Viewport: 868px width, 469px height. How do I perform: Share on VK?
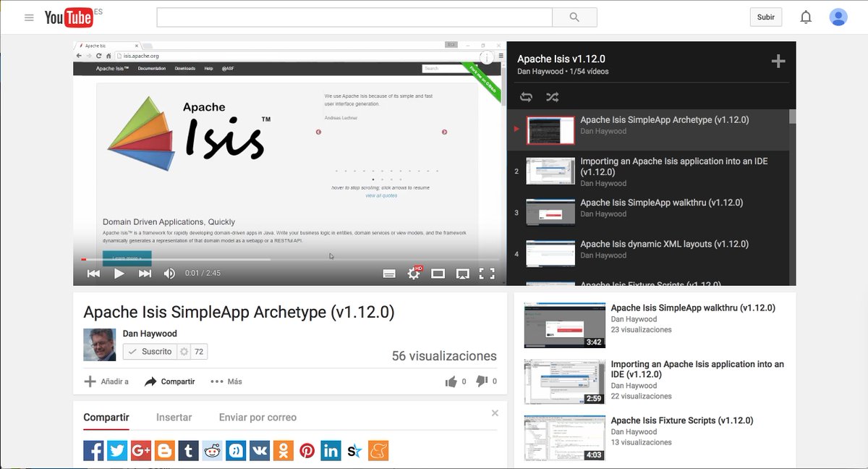click(x=260, y=451)
